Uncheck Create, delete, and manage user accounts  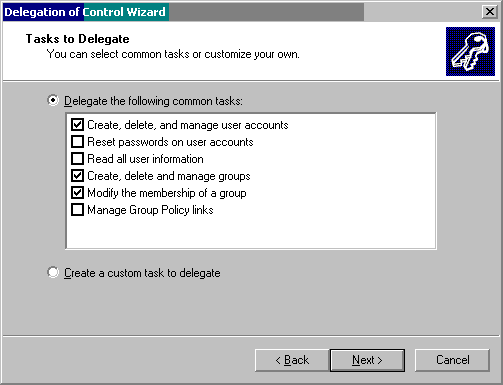coord(77,125)
